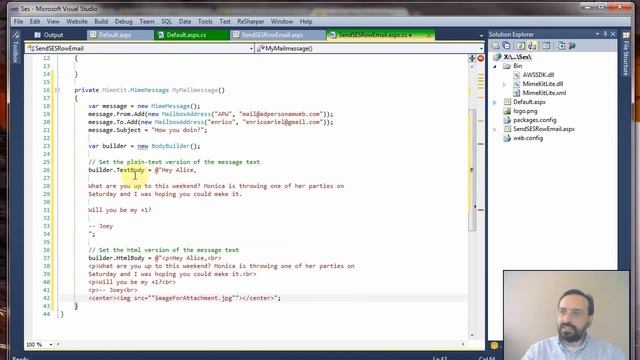Image resolution: width=640 pixels, height=360 pixels.
Task: Select web.config in Solution Explorer
Action: (x=528, y=138)
